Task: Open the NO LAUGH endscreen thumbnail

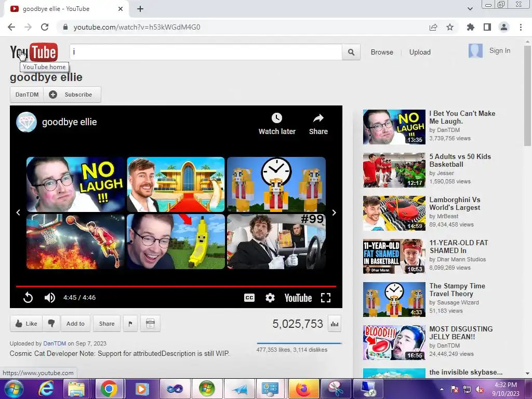Action: pyautogui.click(x=76, y=184)
